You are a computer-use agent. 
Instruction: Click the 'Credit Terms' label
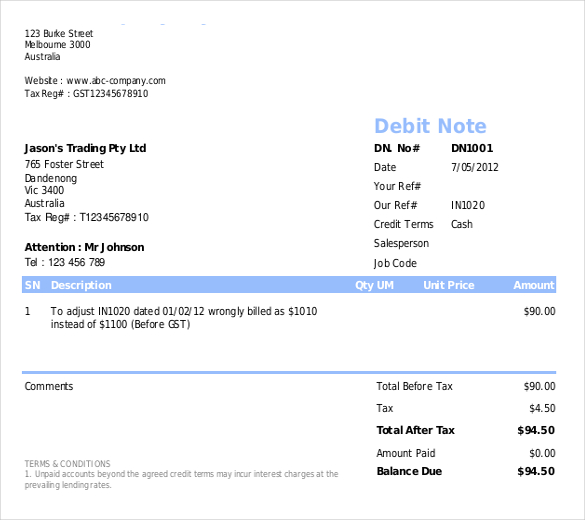[404, 224]
